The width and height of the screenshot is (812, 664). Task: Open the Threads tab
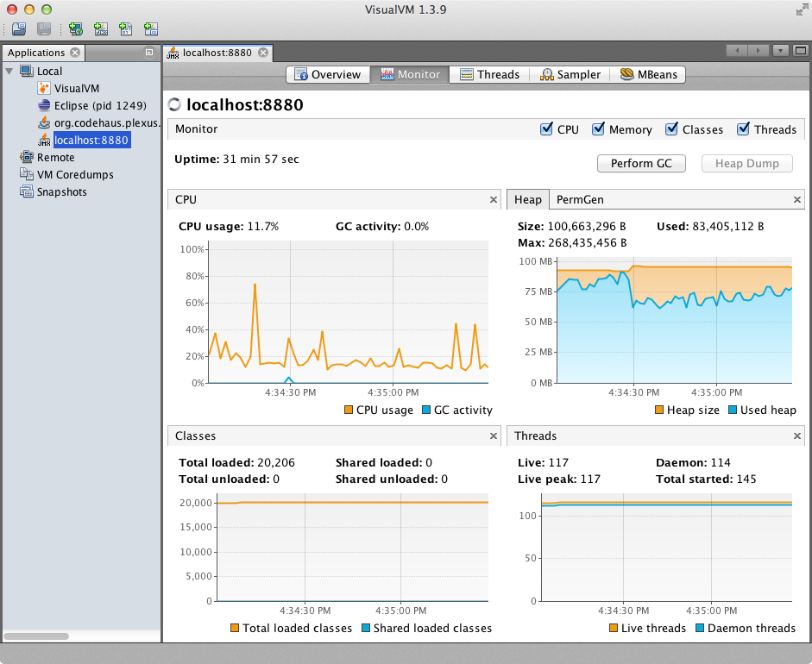489,74
